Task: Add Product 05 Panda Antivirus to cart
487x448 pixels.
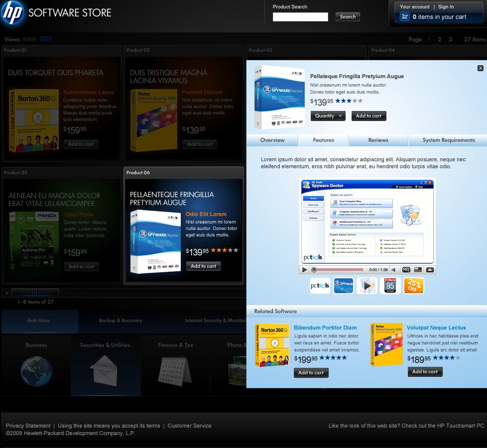Action: [81, 267]
